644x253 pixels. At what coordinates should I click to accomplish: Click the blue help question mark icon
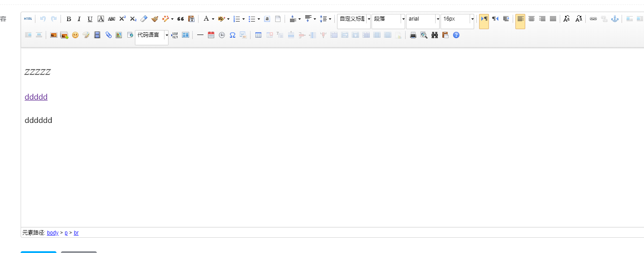[456, 35]
